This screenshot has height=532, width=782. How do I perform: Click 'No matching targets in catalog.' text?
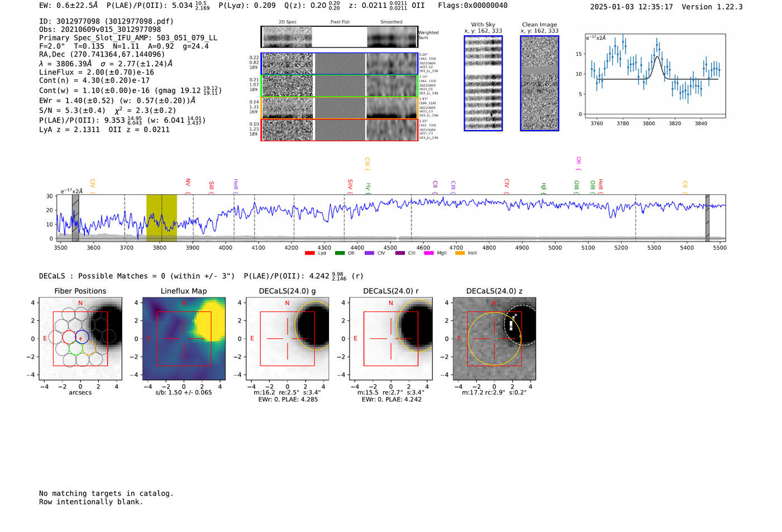coord(106,493)
